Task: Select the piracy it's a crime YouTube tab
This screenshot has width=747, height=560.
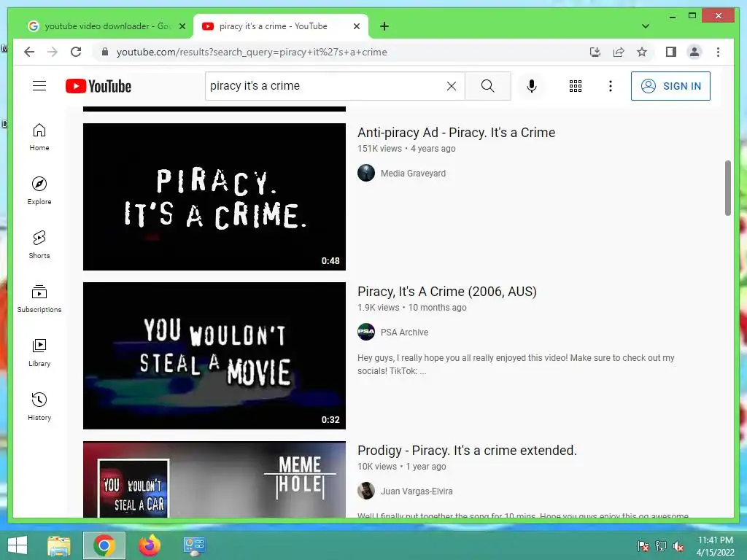Action: (280, 26)
